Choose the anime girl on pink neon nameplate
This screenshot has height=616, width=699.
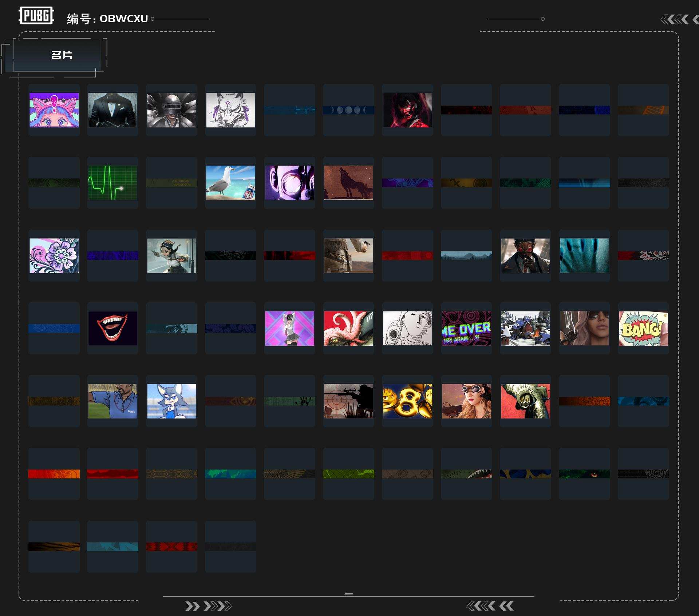click(x=290, y=328)
